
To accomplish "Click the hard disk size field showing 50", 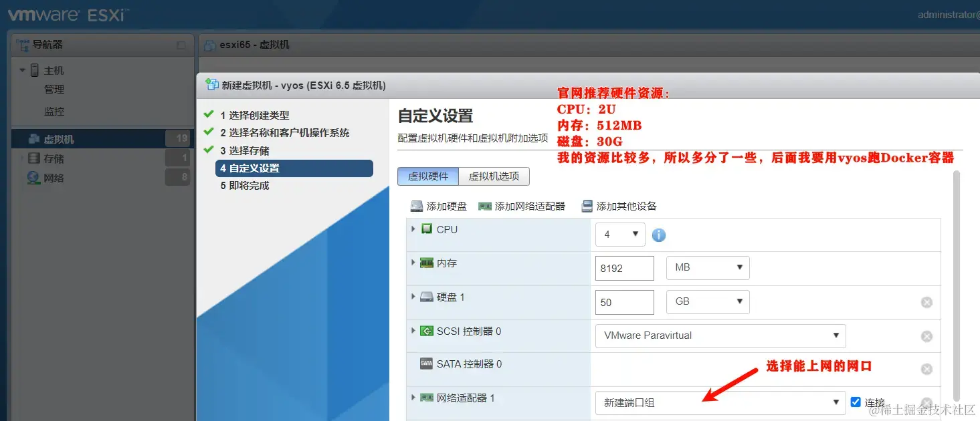I will pyautogui.click(x=625, y=302).
